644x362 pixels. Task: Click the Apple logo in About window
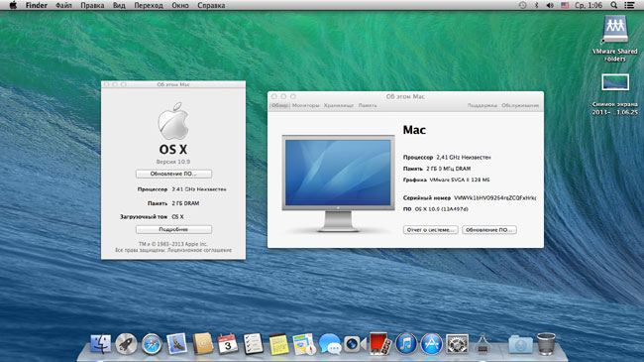click(x=173, y=121)
